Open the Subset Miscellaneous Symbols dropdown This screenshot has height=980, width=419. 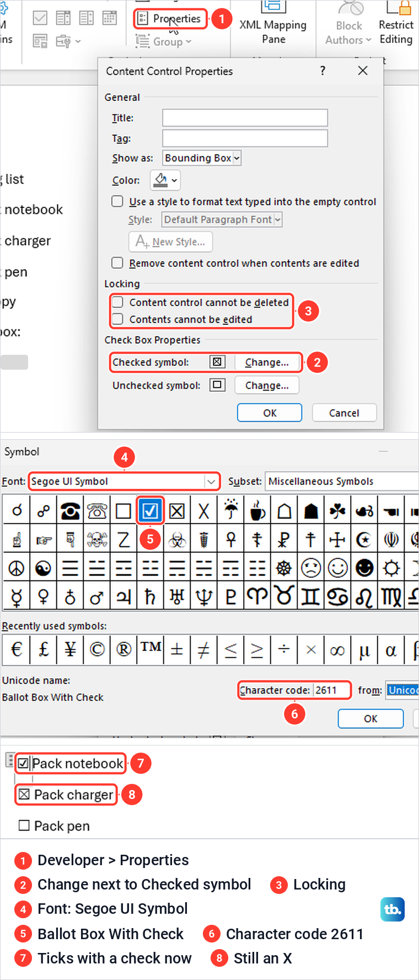(342, 481)
